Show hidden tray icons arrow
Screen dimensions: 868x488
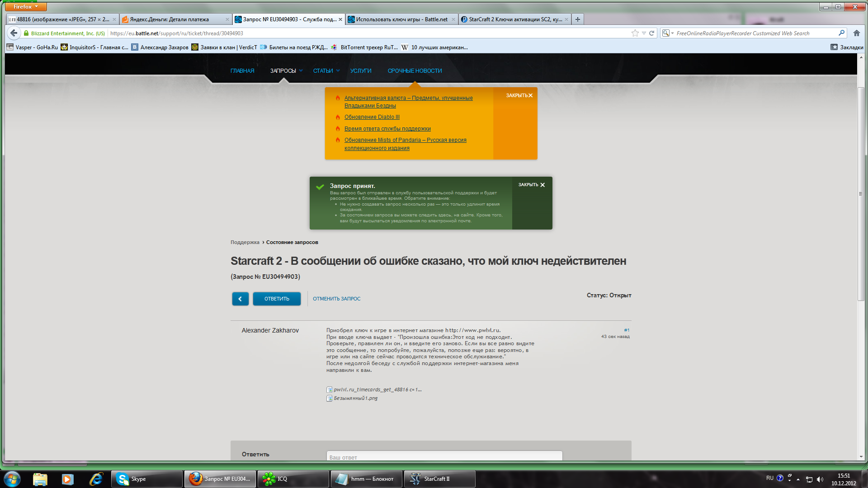click(798, 479)
